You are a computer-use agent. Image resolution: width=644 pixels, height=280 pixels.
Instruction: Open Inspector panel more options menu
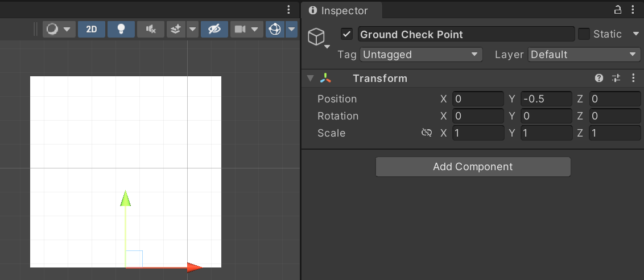[634, 10]
